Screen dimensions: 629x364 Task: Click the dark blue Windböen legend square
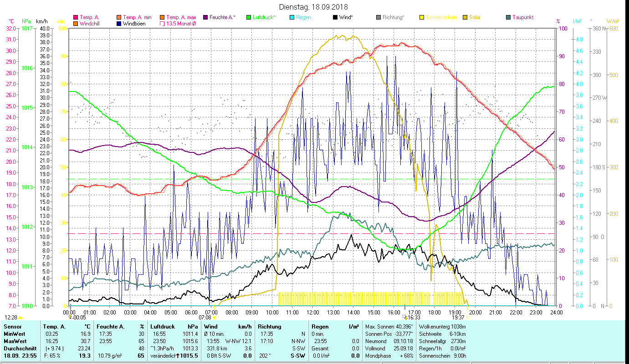[x=119, y=24]
